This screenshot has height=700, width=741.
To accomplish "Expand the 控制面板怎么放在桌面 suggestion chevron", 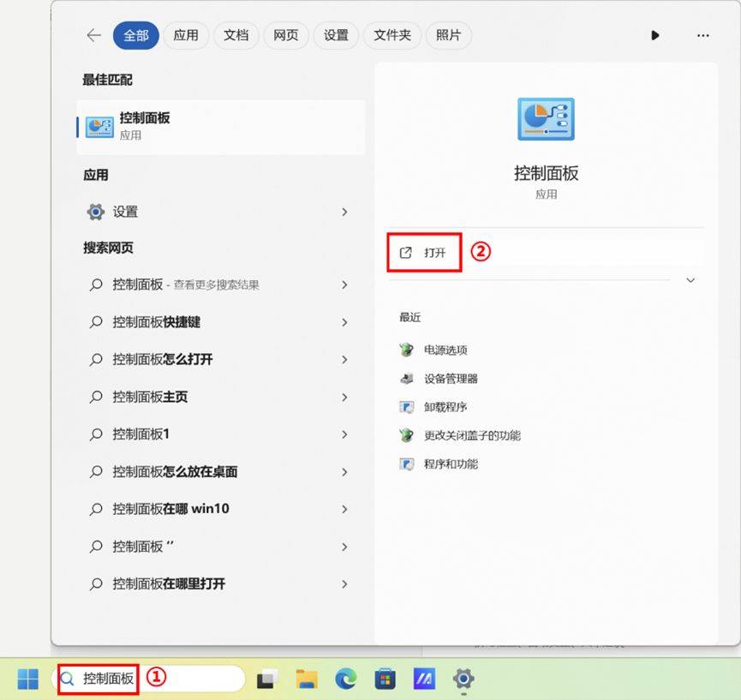I will 344,472.
